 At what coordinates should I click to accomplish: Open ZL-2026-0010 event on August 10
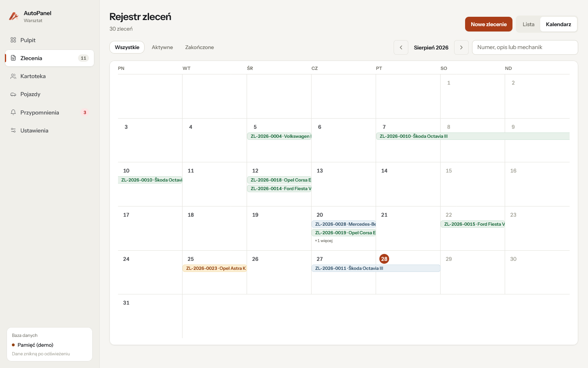[x=150, y=180]
